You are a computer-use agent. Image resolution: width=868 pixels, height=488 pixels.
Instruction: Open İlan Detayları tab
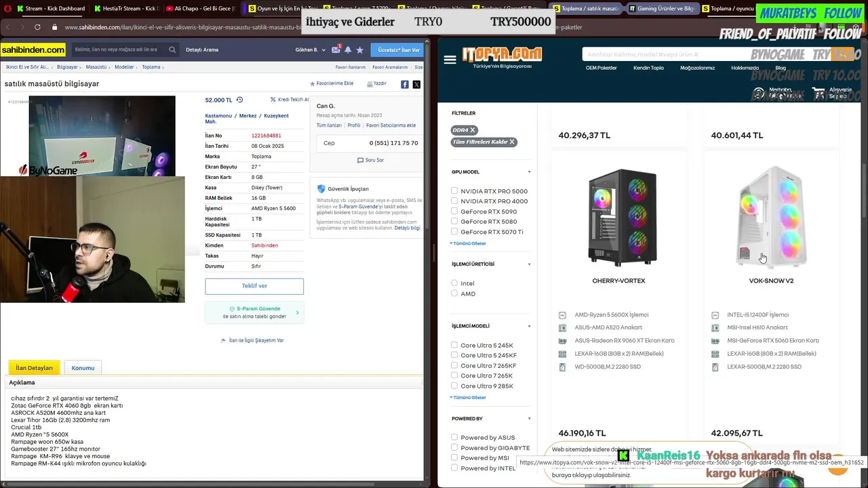click(34, 368)
